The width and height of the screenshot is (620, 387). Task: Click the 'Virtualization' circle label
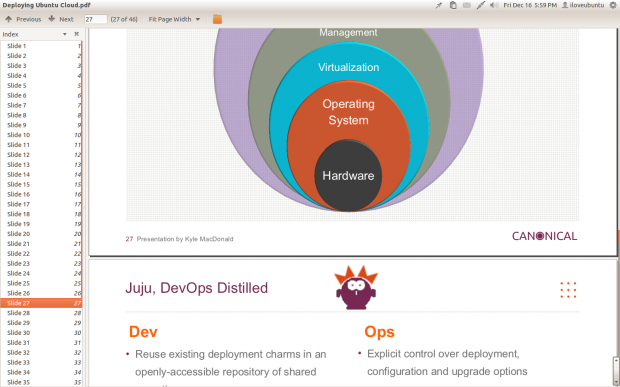348,67
